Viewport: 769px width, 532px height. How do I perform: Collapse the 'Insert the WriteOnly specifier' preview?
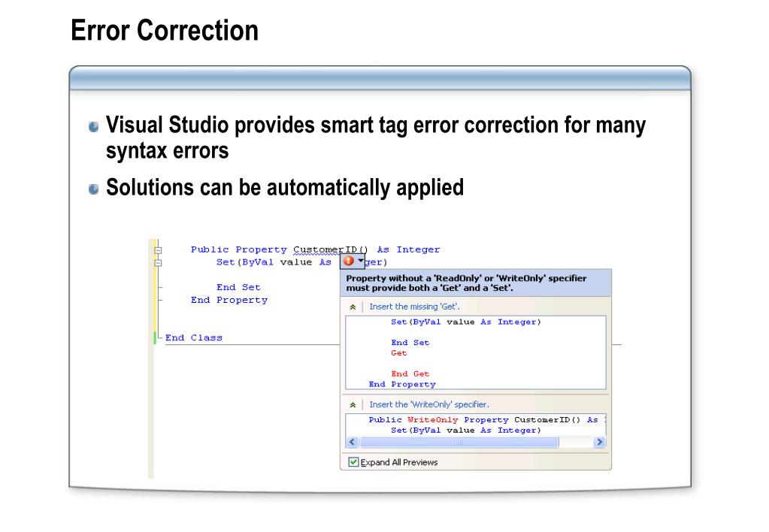click(x=352, y=406)
